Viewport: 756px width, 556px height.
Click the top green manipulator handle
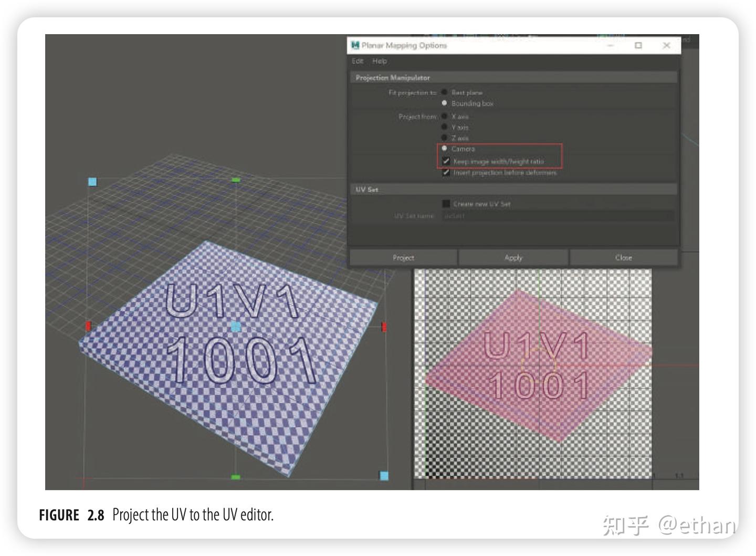click(236, 180)
